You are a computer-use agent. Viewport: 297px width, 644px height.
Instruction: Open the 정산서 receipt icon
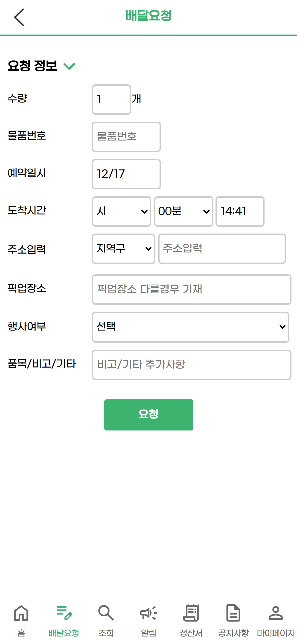coord(191,613)
